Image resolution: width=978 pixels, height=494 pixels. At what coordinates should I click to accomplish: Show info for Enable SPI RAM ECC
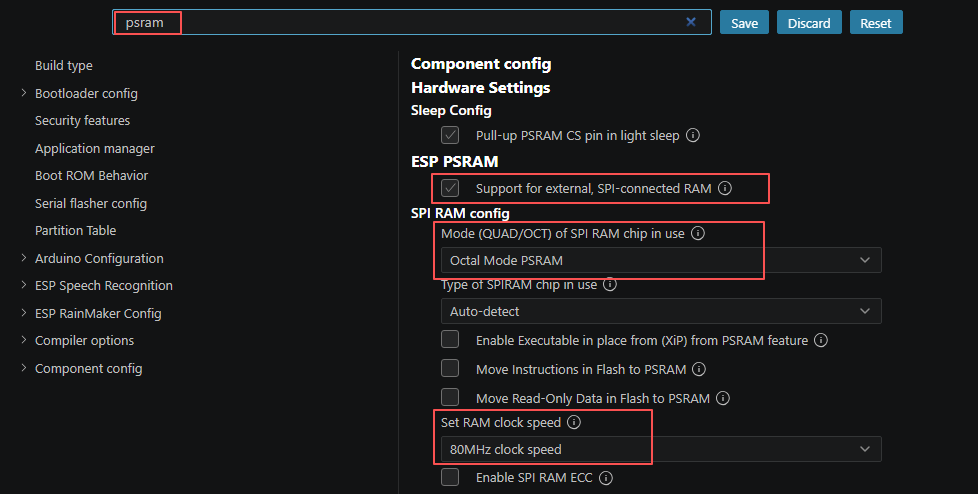(606, 478)
